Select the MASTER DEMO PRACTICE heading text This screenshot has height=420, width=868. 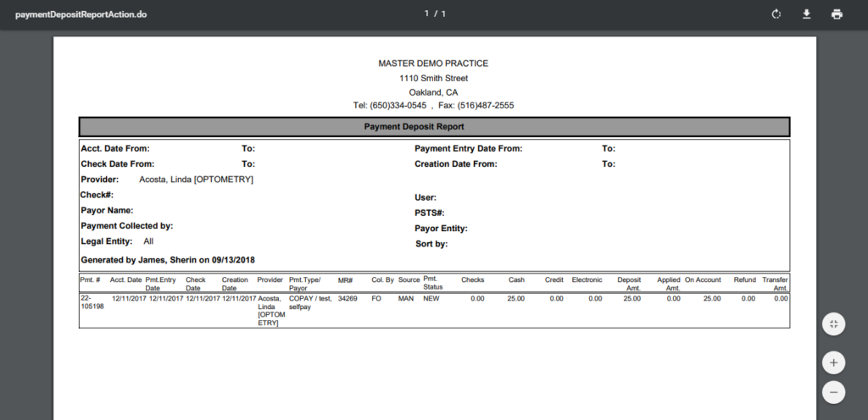tap(433, 64)
